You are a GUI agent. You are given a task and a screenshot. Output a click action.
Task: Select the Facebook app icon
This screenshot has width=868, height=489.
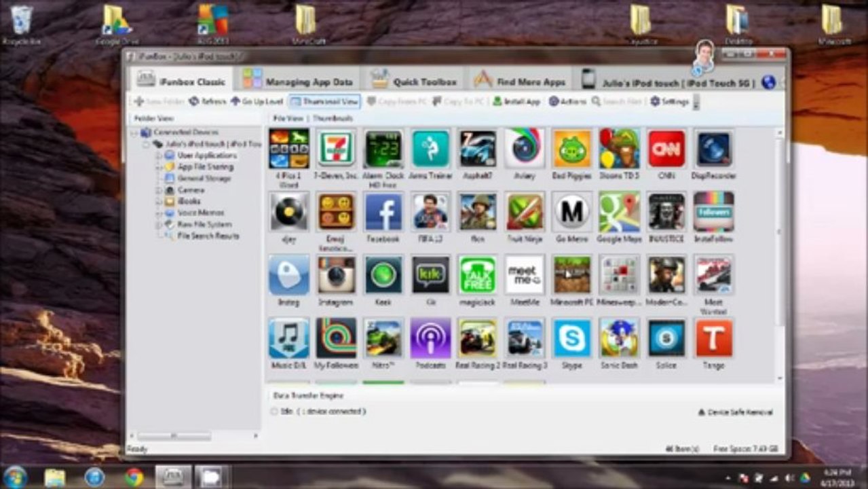(383, 212)
